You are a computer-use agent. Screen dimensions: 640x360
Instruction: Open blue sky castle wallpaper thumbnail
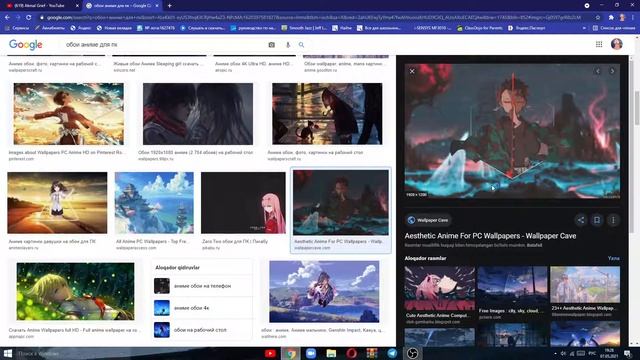(x=154, y=203)
